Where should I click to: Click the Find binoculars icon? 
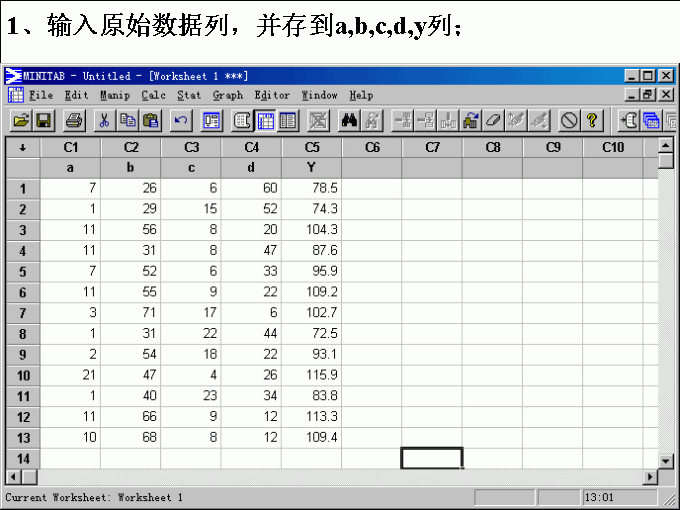click(350, 121)
